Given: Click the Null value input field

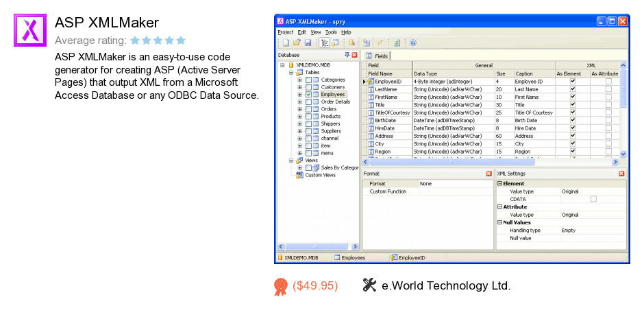Looking at the screenshot, I should [593, 238].
